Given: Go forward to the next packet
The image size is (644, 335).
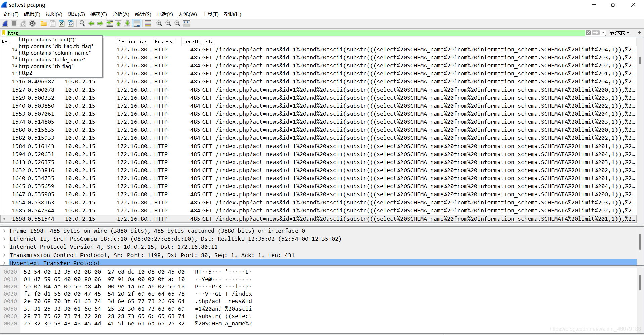Looking at the screenshot, I should [x=100, y=23].
